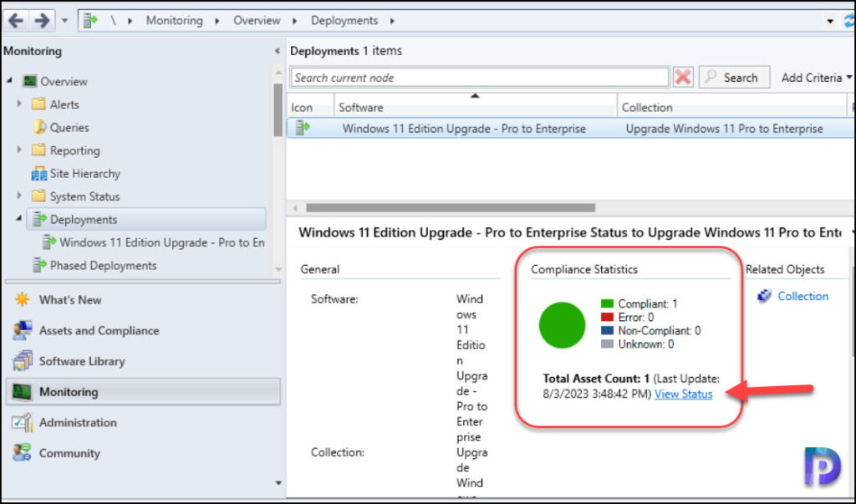This screenshot has height=504, width=856.
Task: Click the Reporting folder icon
Action: point(38,150)
